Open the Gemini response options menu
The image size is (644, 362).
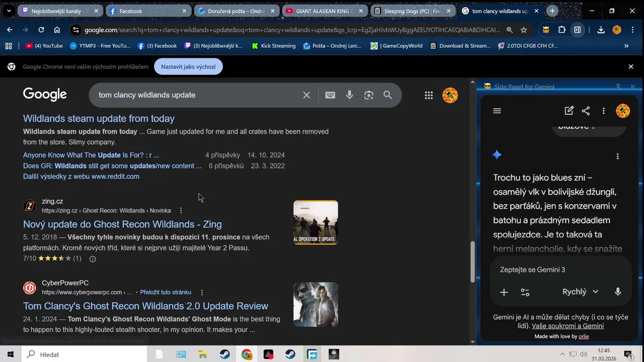[x=617, y=156]
